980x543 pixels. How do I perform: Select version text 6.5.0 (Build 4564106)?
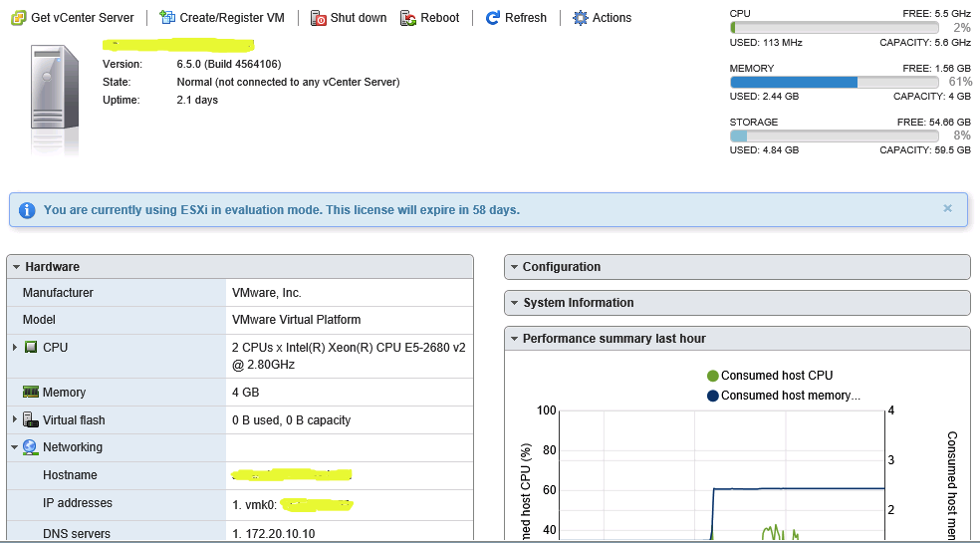[229, 64]
